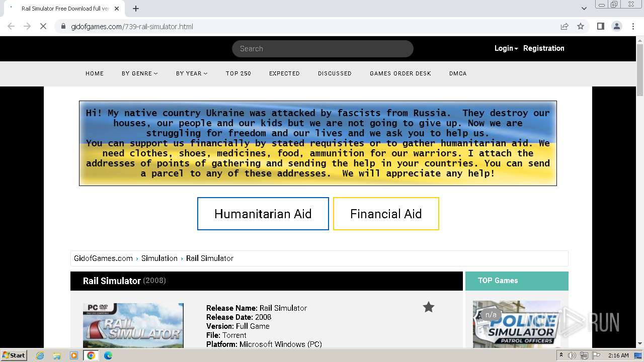Expand the BY GENRE menu
644x362 pixels.
click(x=139, y=73)
